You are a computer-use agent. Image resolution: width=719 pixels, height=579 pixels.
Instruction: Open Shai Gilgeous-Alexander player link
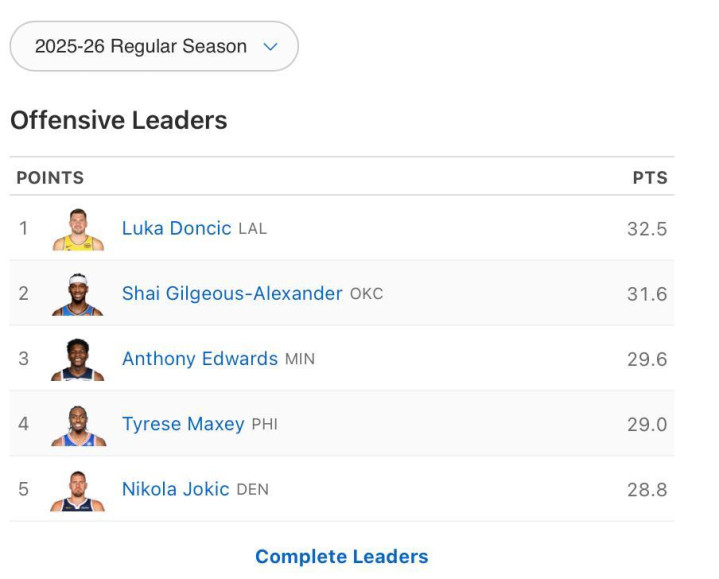[x=232, y=294]
